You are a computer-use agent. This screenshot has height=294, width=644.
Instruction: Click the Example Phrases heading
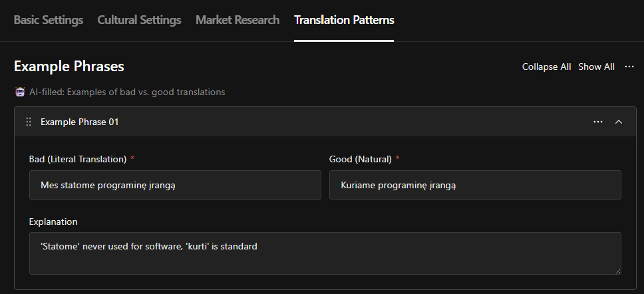pos(69,67)
